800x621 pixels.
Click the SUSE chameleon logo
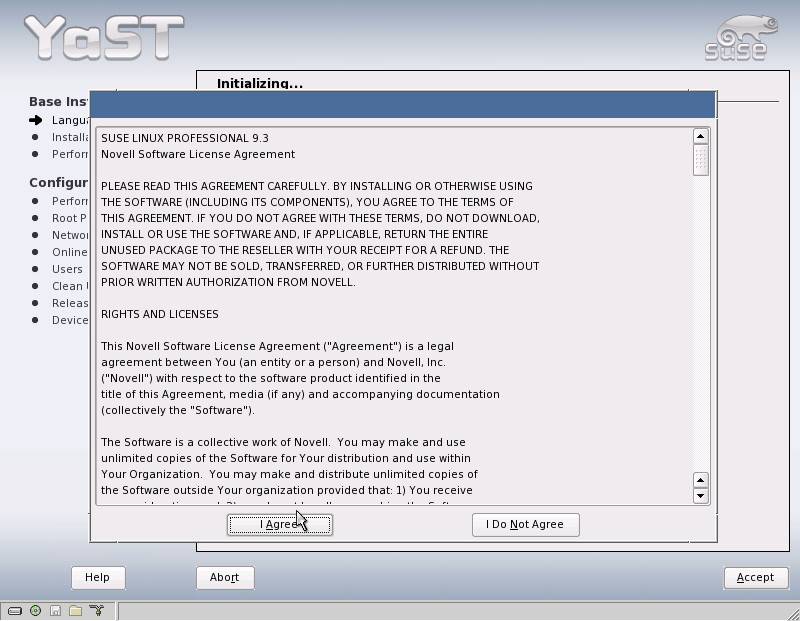(741, 38)
